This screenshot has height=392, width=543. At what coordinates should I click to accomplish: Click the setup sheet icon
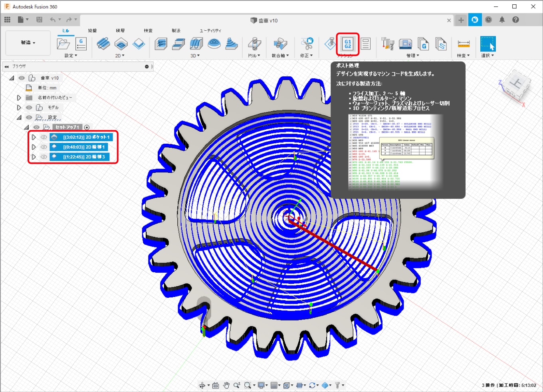click(x=366, y=44)
